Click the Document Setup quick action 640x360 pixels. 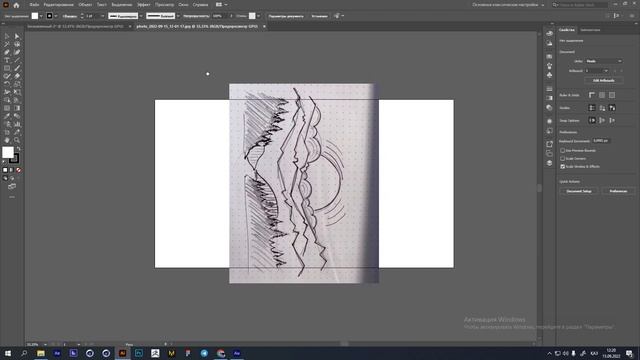point(579,191)
